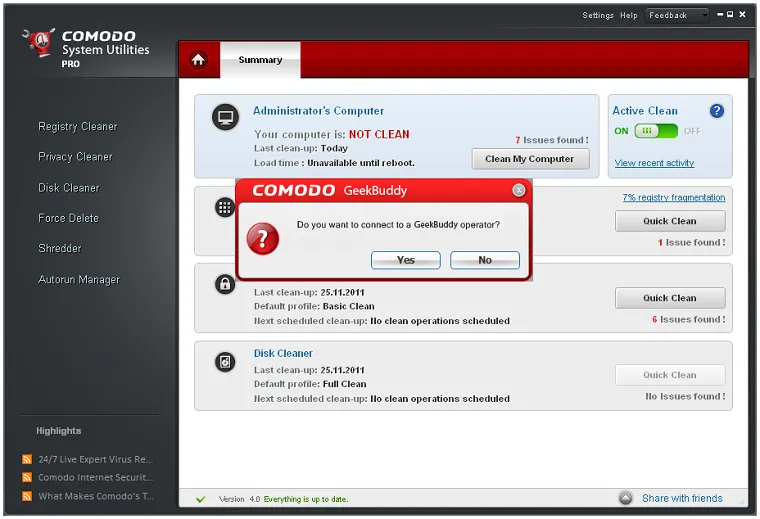Click the Privacy Cleaner padlock icon
Screen dimensions: 760x519
coord(225,284)
